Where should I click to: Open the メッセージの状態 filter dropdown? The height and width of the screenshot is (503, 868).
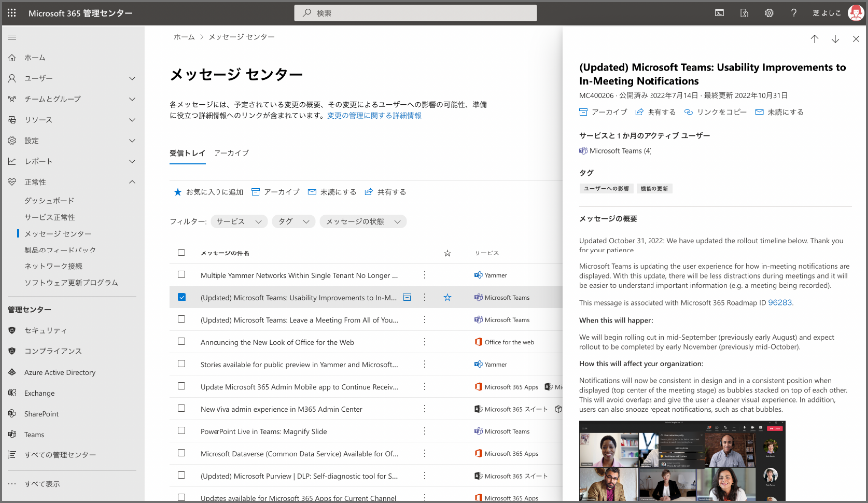pos(363,221)
